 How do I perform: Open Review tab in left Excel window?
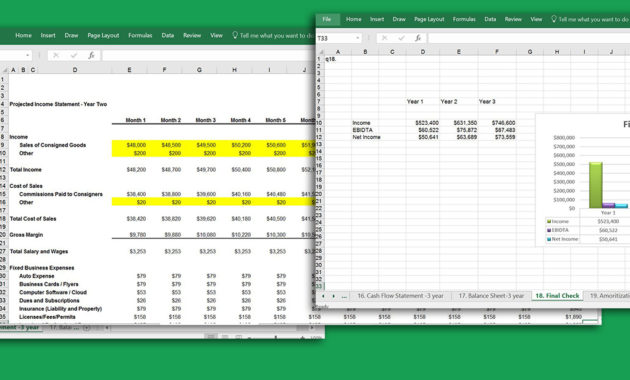(192, 35)
